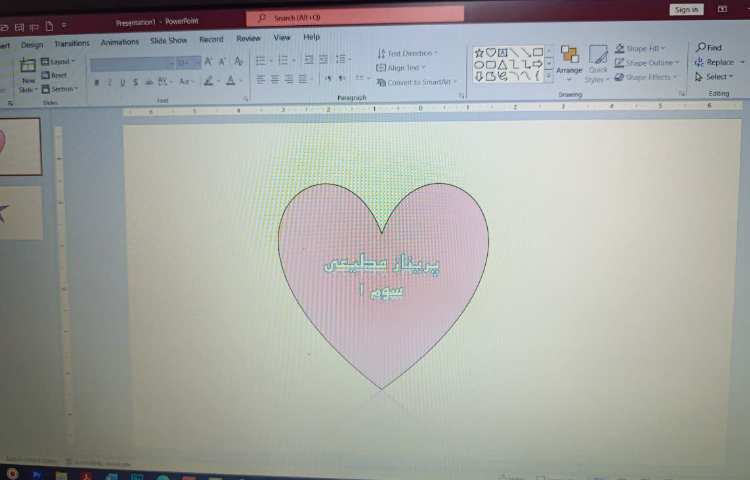The image size is (750, 480).
Task: Select the star shape in shapes gallery
Action: click(x=479, y=52)
